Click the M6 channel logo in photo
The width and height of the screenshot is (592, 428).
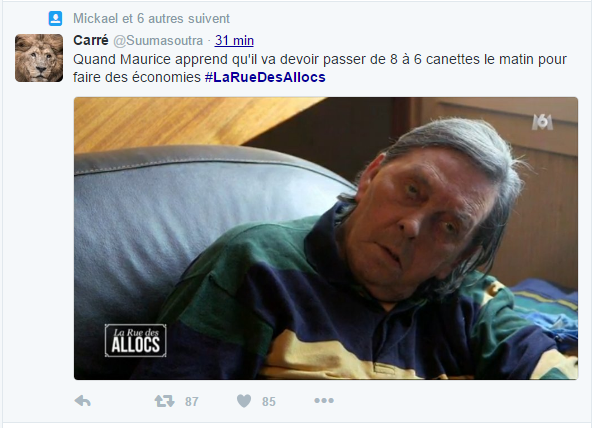tap(542, 122)
